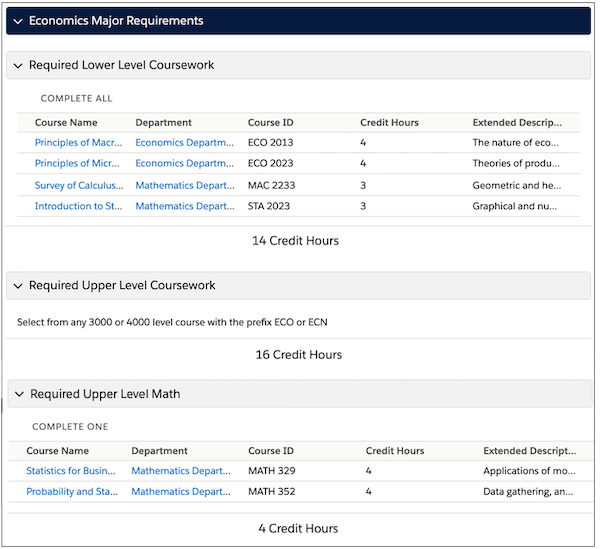Click Credit Hours header in lower level table

click(x=389, y=123)
